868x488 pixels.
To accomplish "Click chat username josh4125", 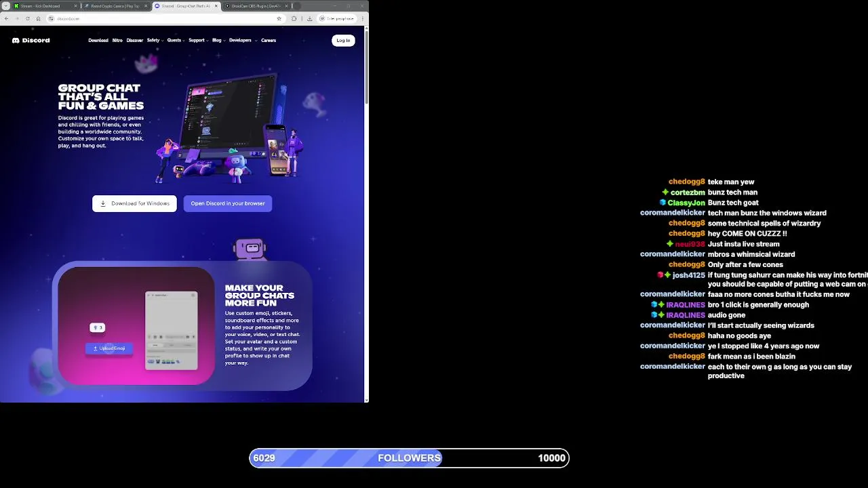I will click(x=689, y=275).
